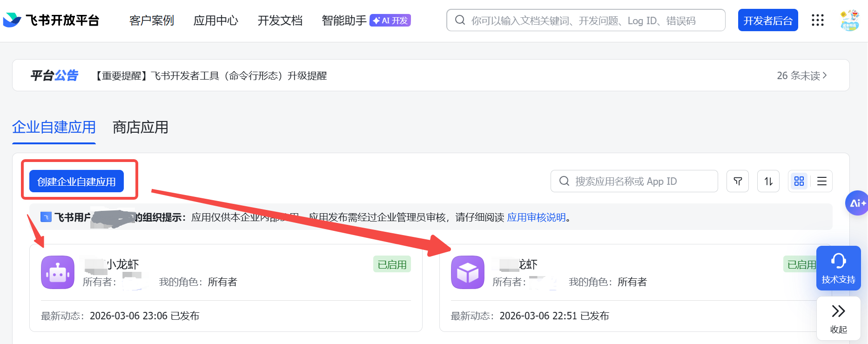Click 创建企业自建应用 button
This screenshot has width=868, height=344.
[76, 181]
